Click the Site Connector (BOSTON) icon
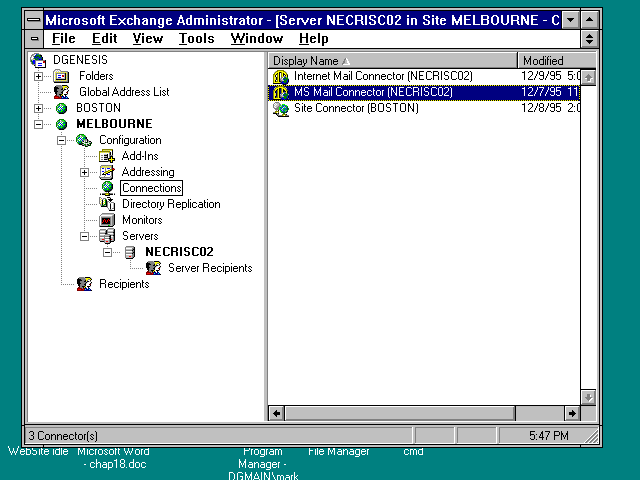The image size is (640, 480). [281, 109]
